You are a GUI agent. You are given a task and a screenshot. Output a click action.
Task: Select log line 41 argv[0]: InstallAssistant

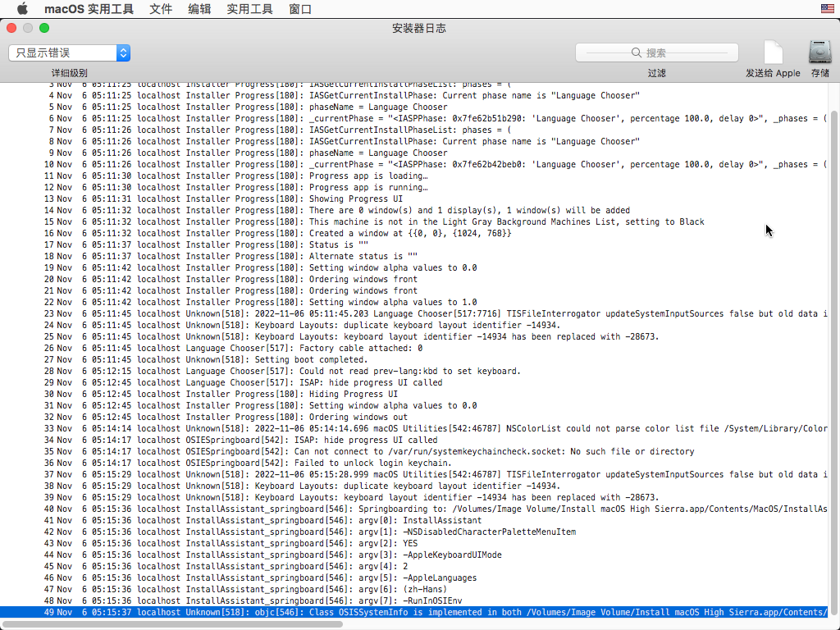coord(413,520)
